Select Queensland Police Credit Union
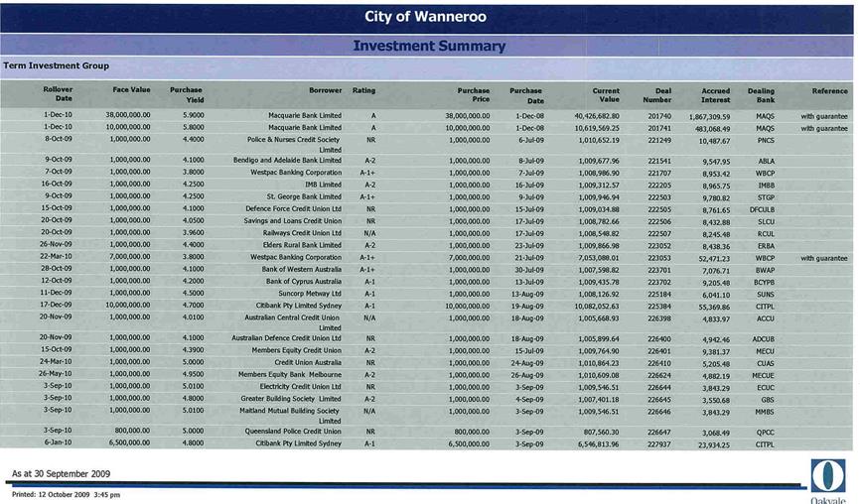Viewport: 860px width, 504px height. 293,432
